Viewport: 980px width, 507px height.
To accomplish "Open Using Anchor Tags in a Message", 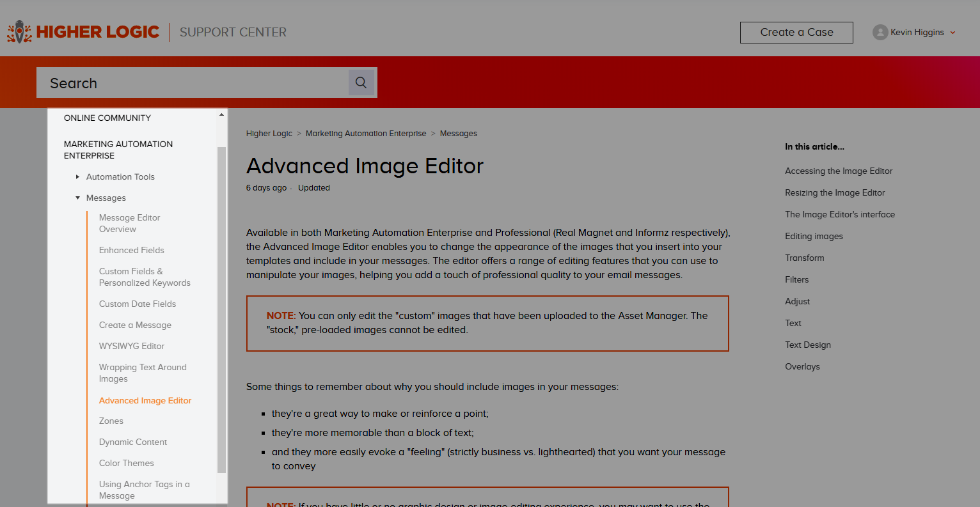I will click(145, 490).
